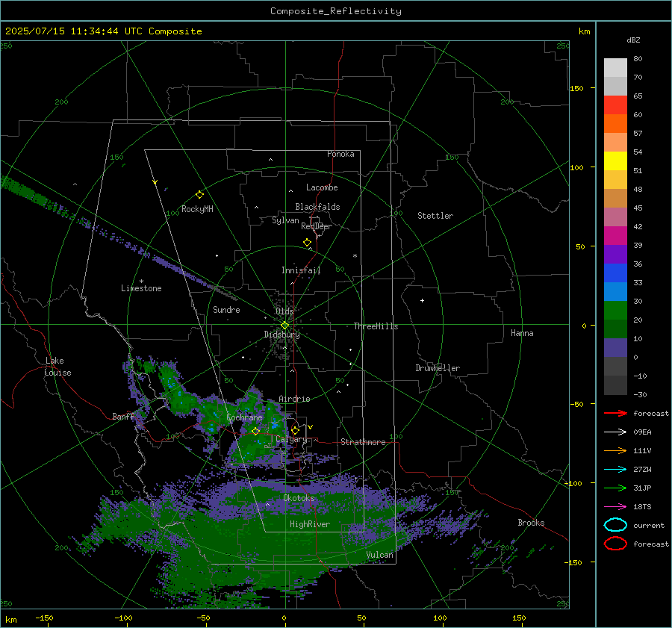Click the Composite_Reflectivity title text
The image size is (672, 628).
[x=336, y=11]
